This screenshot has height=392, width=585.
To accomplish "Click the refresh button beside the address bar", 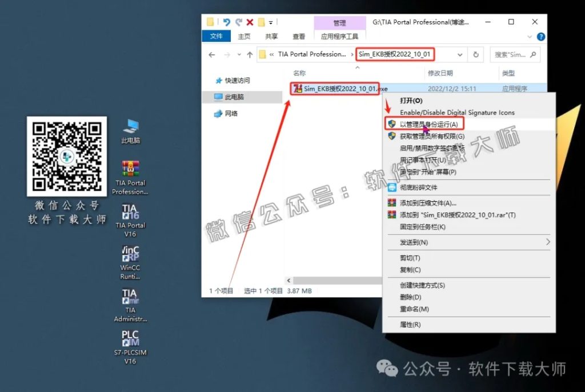I will 476,55.
